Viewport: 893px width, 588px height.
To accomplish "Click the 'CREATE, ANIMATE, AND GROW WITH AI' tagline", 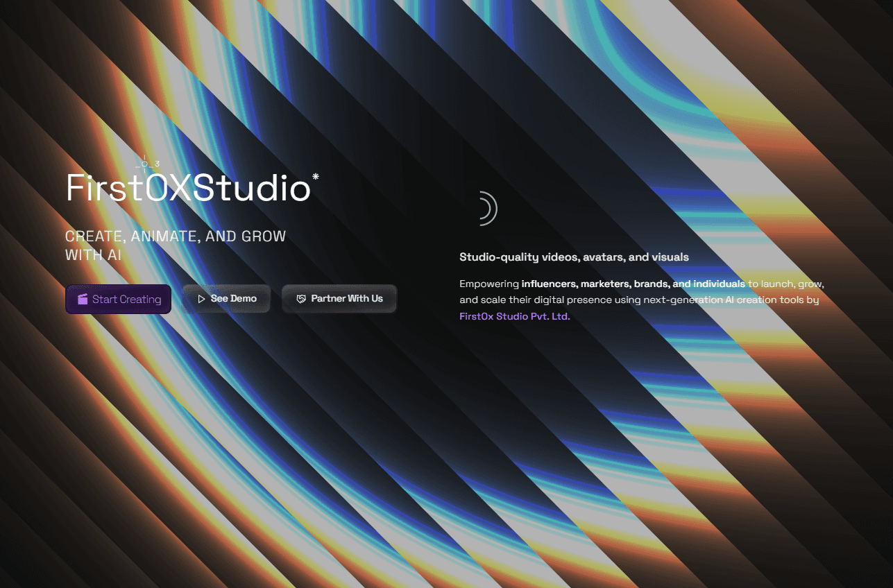I will [176, 245].
